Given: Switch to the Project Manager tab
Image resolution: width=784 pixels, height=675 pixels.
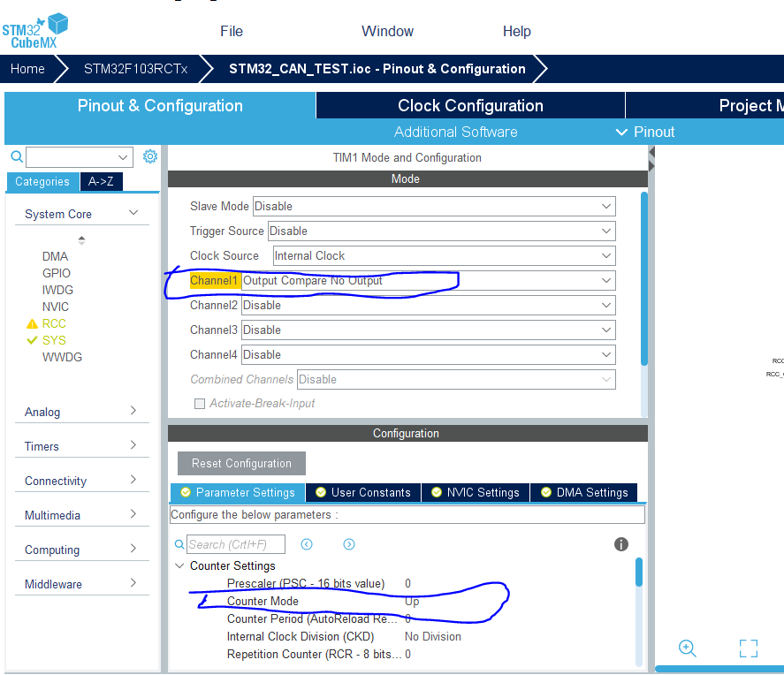Looking at the screenshot, I should [x=705, y=105].
